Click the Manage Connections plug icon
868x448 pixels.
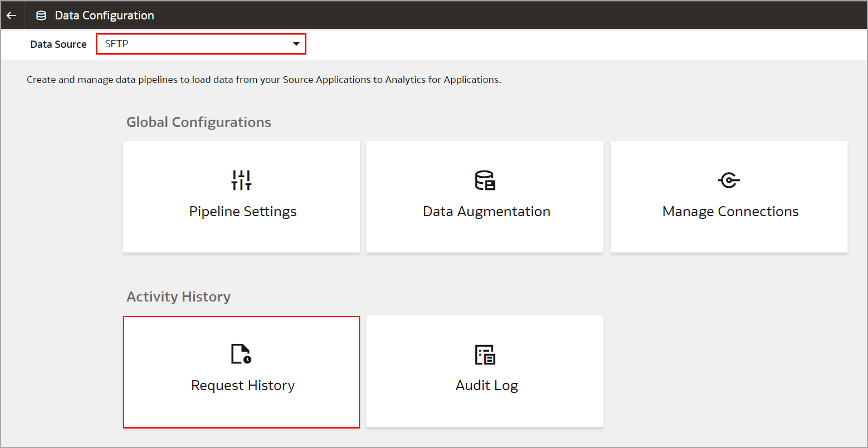tap(728, 180)
